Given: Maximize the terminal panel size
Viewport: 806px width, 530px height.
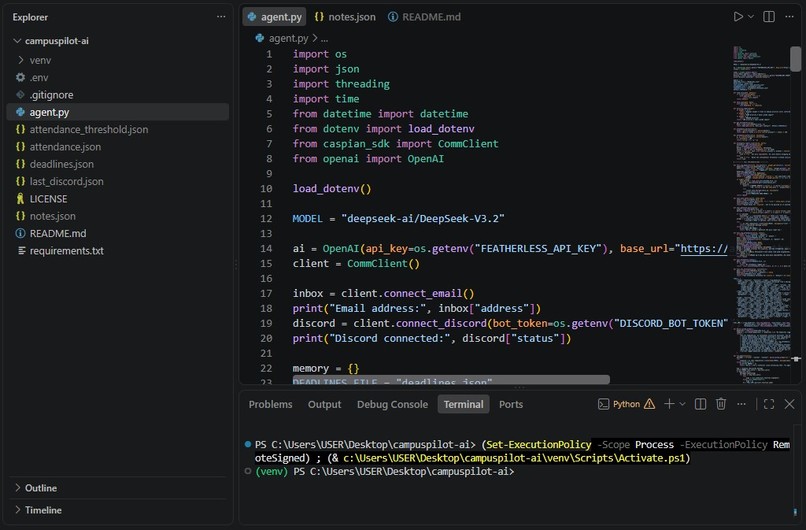Looking at the screenshot, I should [769, 404].
